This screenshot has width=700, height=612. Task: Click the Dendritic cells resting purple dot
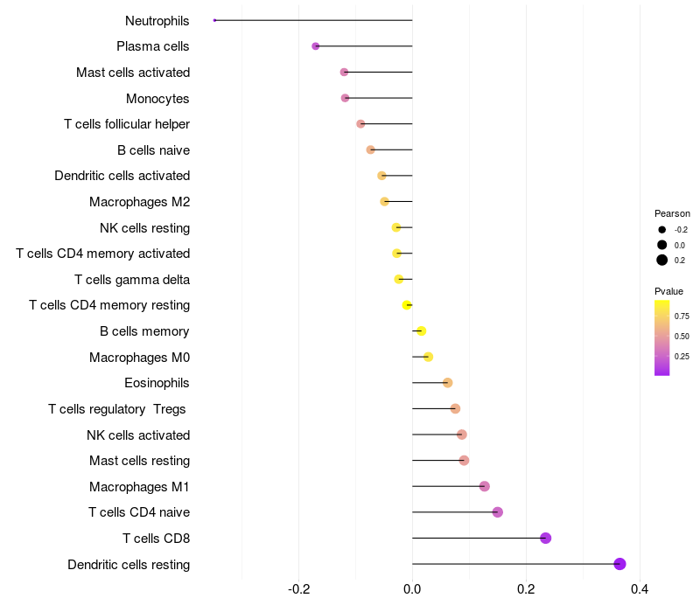pyautogui.click(x=619, y=564)
